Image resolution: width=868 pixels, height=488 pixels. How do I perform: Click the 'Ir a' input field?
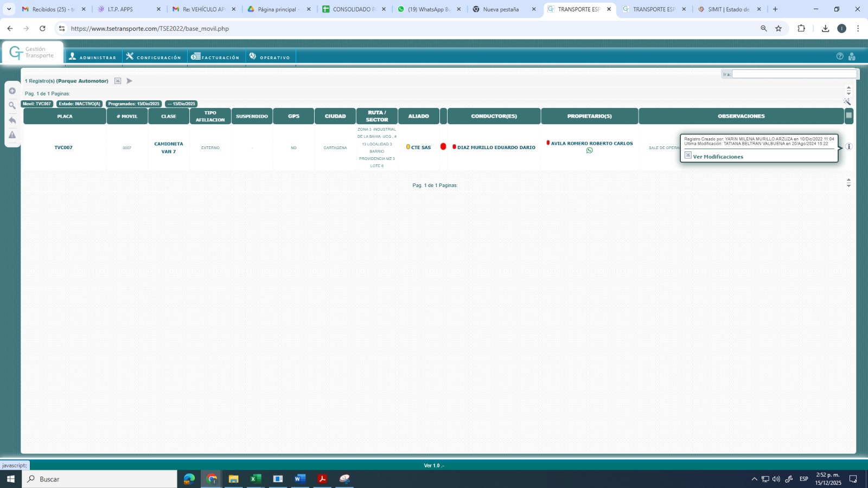794,74
